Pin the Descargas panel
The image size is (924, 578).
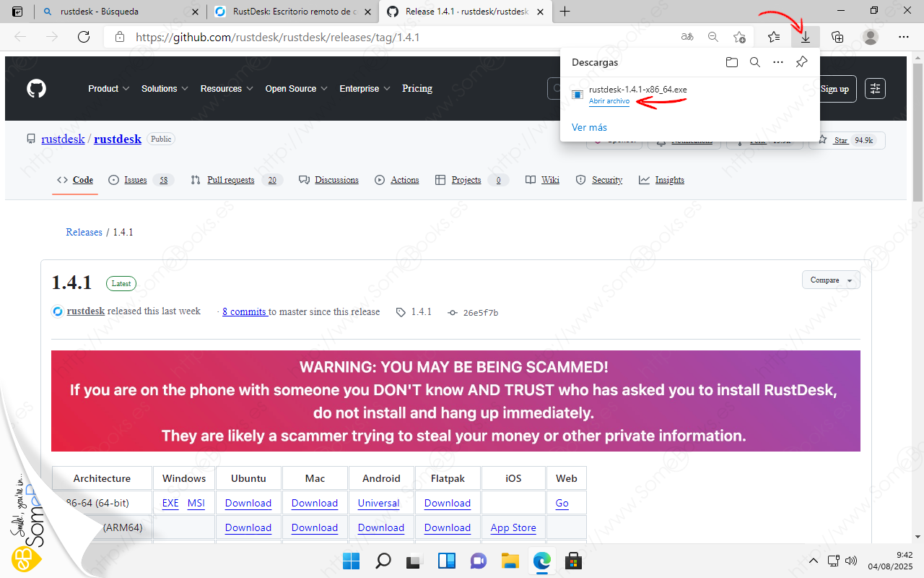point(801,62)
